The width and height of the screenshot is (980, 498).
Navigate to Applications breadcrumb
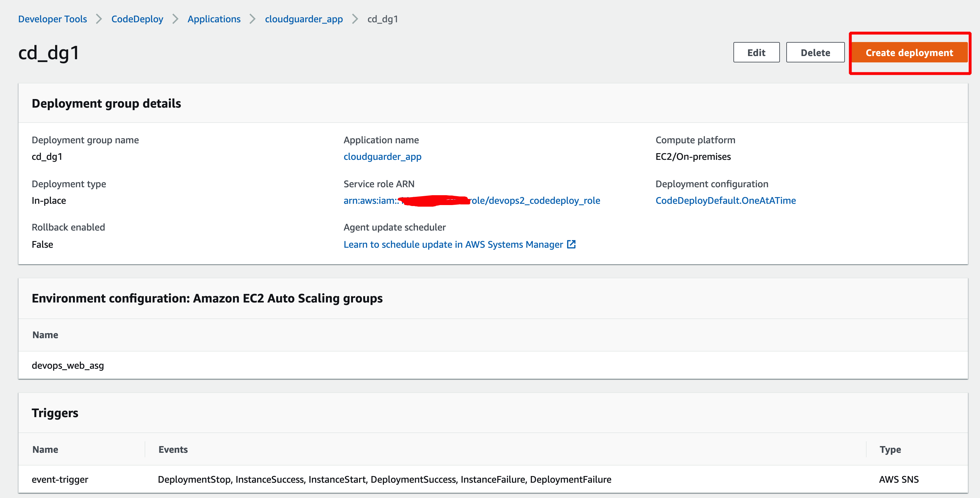tap(214, 19)
